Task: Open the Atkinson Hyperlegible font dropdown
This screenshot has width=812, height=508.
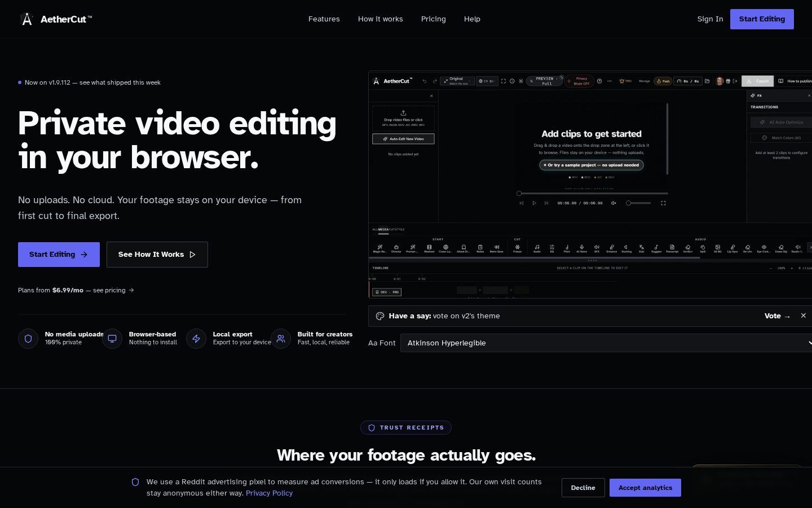Action: pyautogui.click(x=606, y=343)
